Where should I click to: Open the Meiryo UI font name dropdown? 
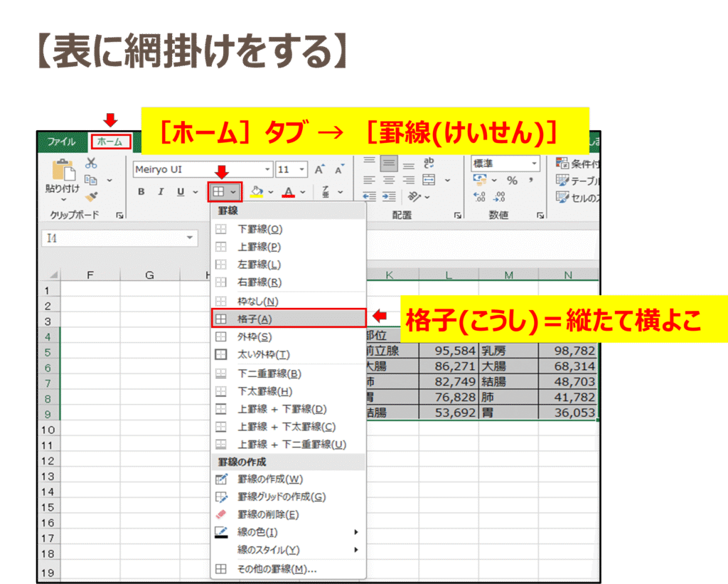[267, 170]
